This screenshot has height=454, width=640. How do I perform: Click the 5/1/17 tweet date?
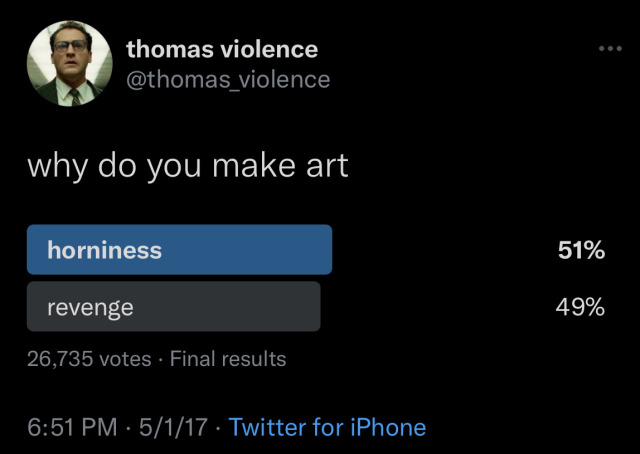175,428
